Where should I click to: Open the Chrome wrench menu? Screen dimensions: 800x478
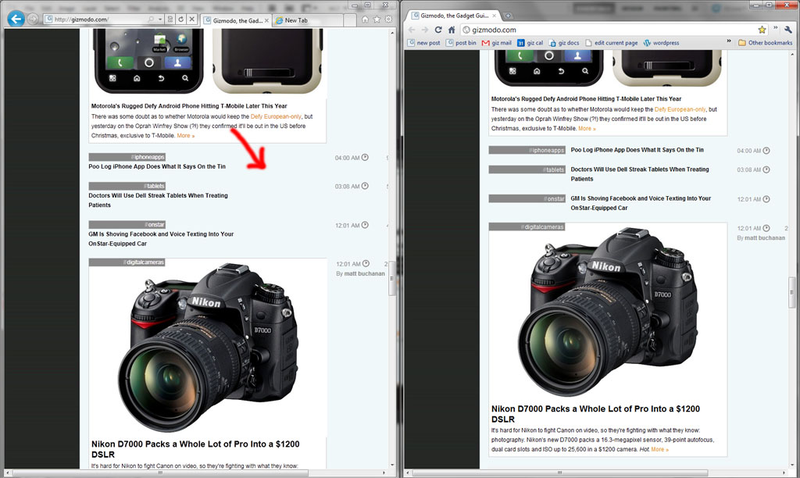(x=788, y=30)
